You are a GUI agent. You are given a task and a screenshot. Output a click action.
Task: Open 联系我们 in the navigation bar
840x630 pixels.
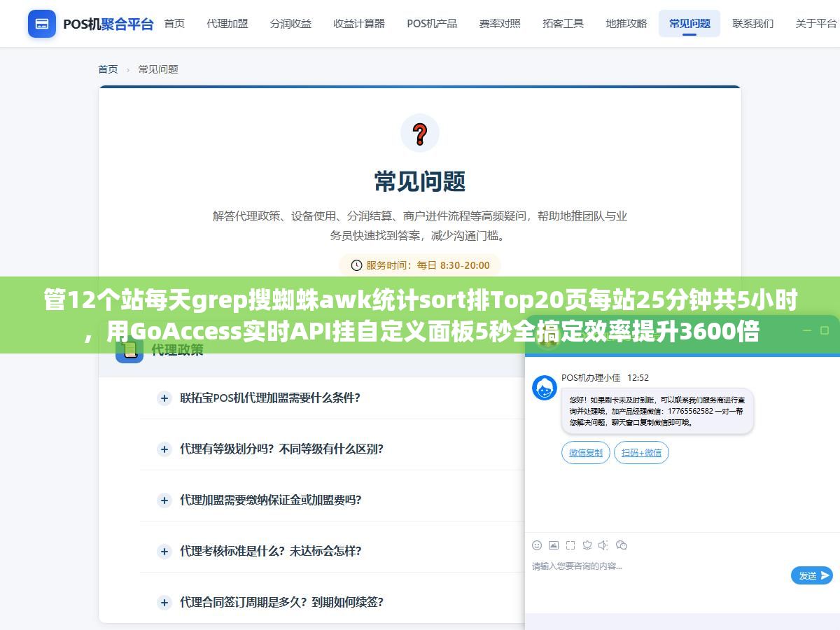pos(753,24)
